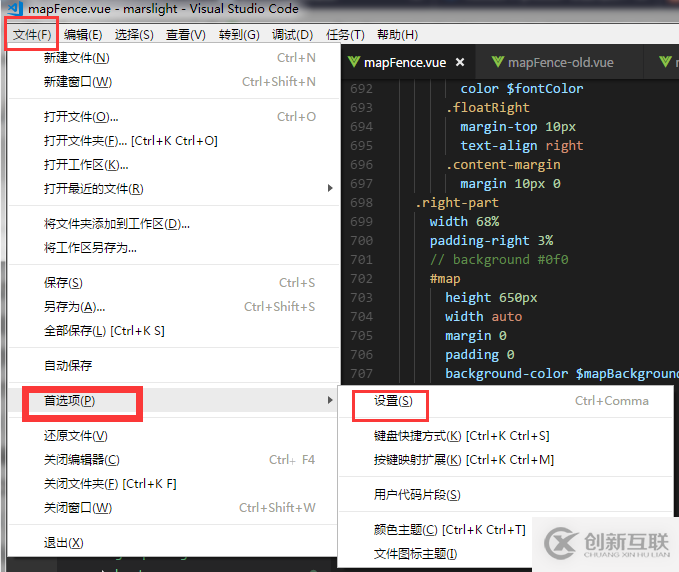Click 保存(S) menu entry

point(173,283)
